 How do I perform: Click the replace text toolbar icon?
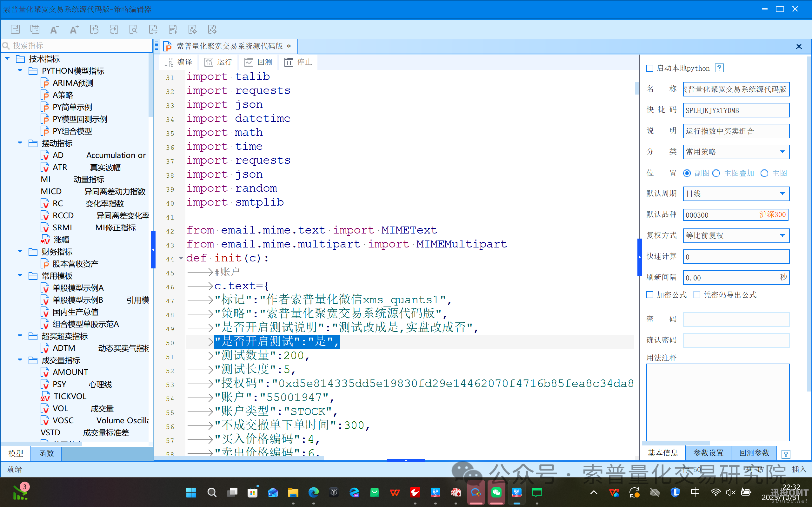(x=153, y=29)
